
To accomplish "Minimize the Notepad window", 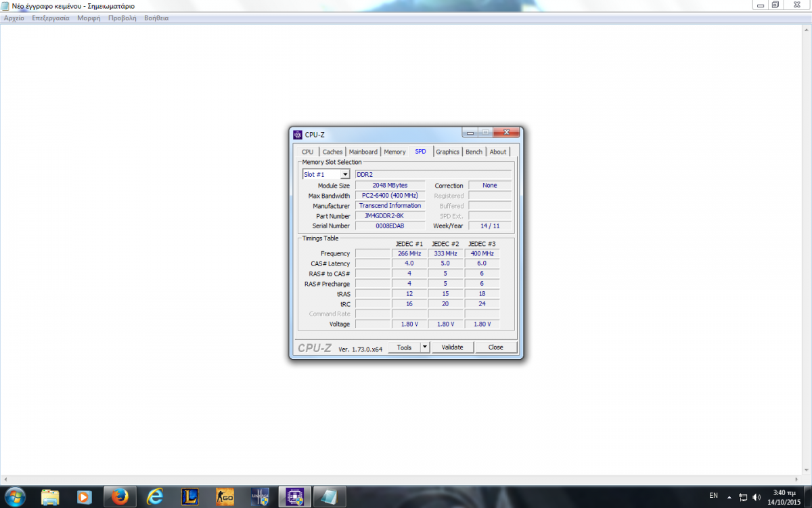I will [761, 5].
